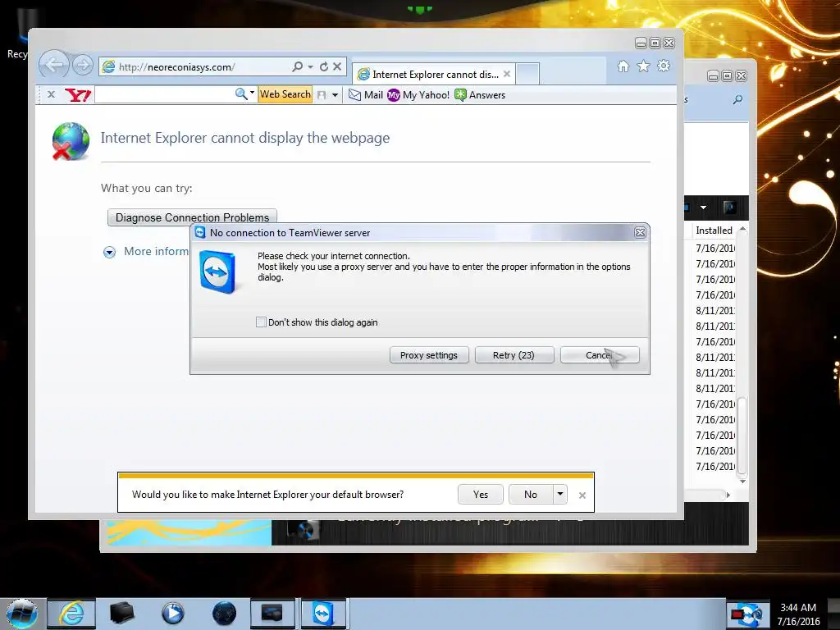Open the Windows Start button
The width and height of the screenshot is (840, 630).
(x=21, y=614)
